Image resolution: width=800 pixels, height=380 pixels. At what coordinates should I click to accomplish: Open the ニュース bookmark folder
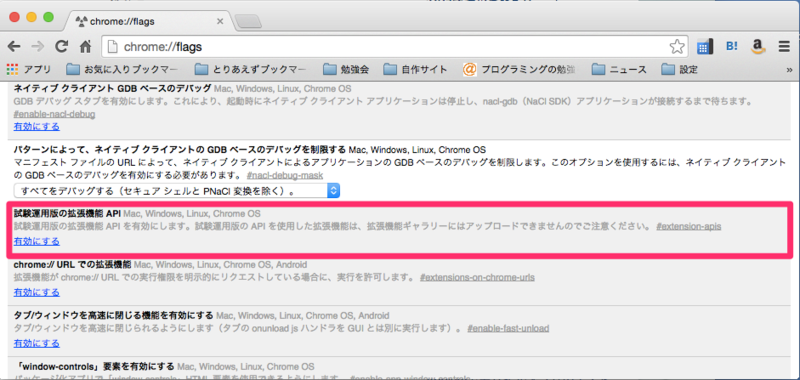pyautogui.click(x=619, y=69)
